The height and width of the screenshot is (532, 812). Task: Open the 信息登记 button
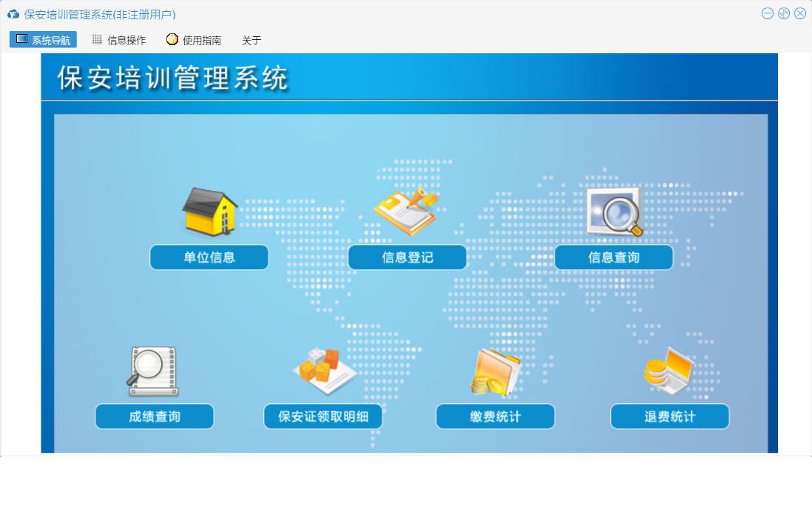[x=407, y=257]
